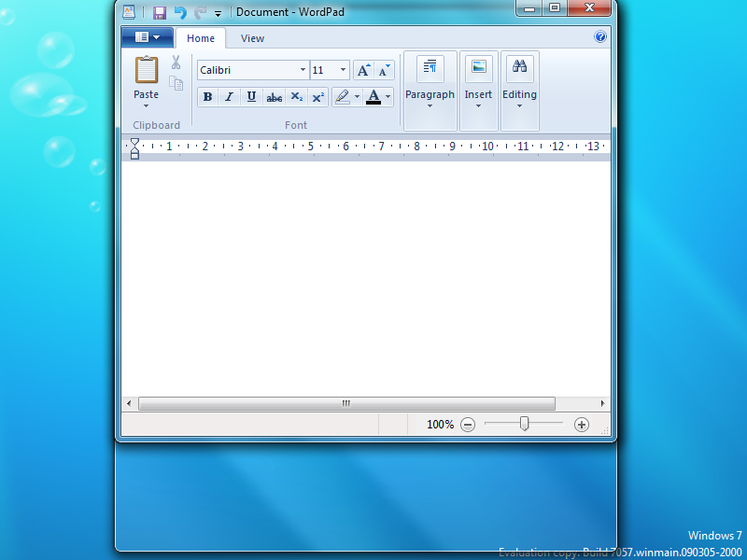Click the horizontal scrollbar thumb
The height and width of the screenshot is (560, 747).
(x=346, y=404)
